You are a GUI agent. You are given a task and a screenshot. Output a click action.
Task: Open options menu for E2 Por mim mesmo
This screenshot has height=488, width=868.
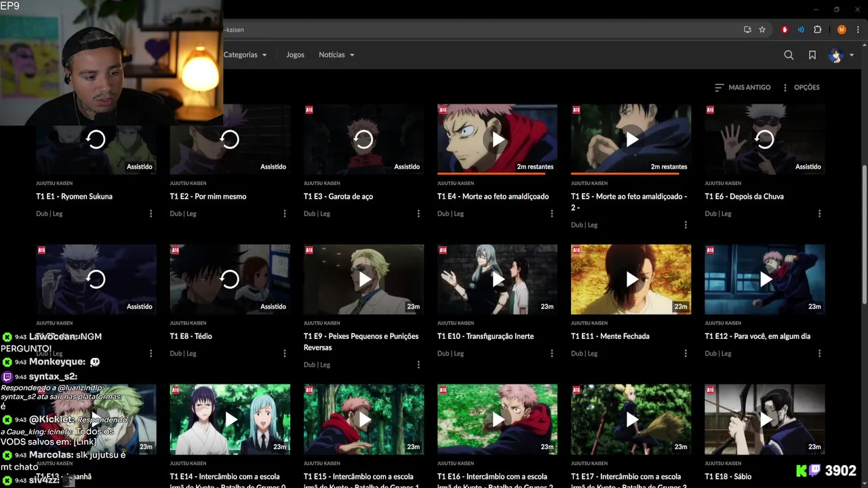pyautogui.click(x=284, y=213)
